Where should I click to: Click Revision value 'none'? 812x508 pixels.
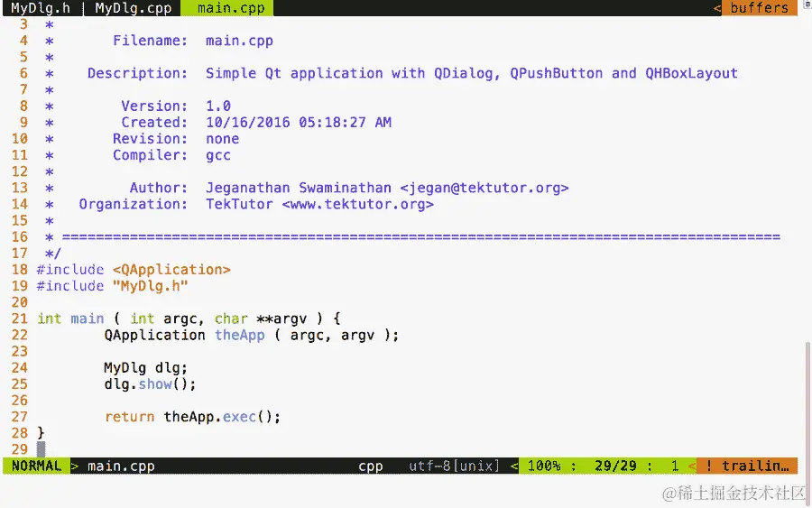click(222, 139)
